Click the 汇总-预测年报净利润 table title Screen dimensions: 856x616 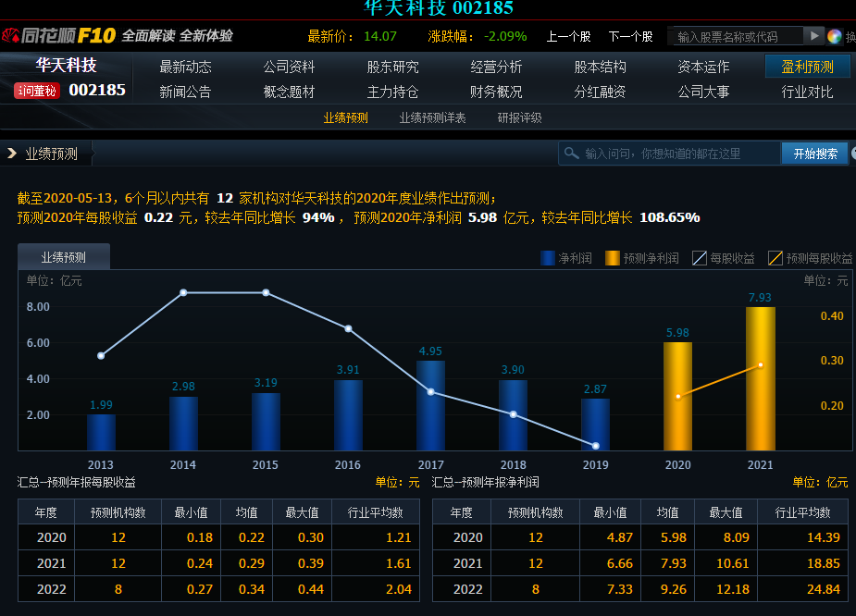485,482
